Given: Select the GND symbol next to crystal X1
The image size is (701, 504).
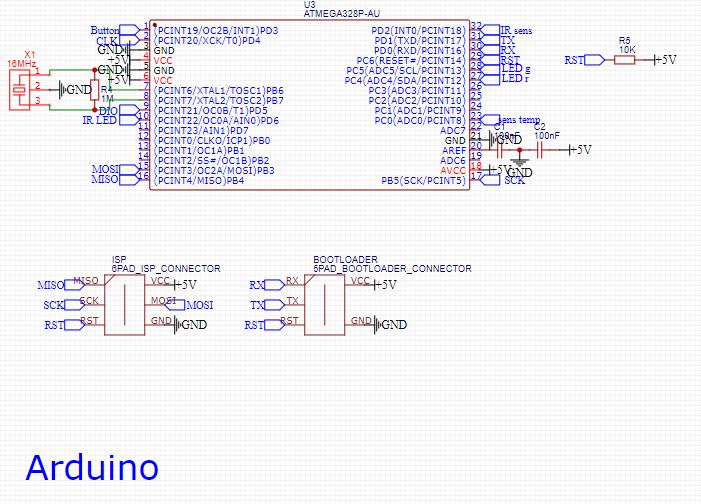Looking at the screenshot, I should click(75, 90).
